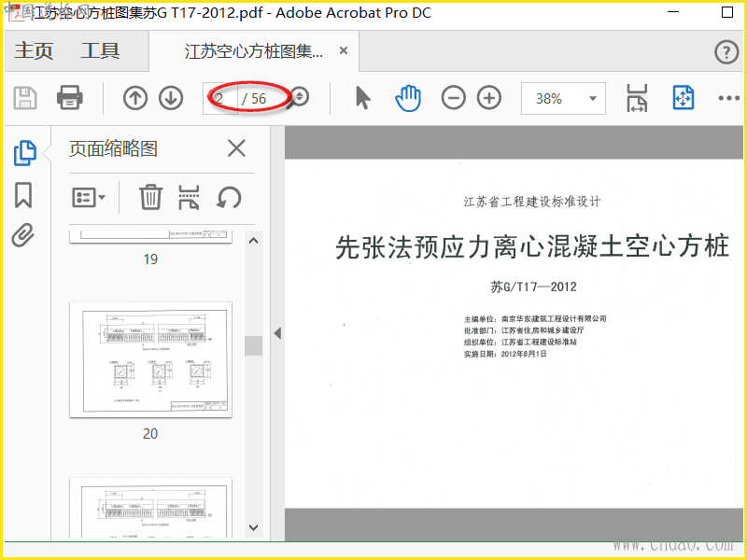Screen dimensions: 747x560
Task: Rotate pages counterclockwise icon
Action: point(229,197)
